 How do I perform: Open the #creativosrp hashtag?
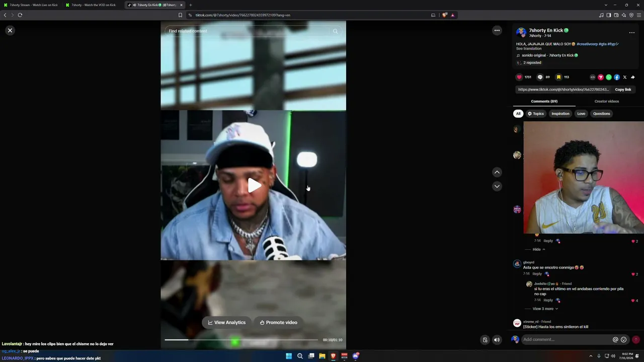pyautogui.click(x=587, y=44)
